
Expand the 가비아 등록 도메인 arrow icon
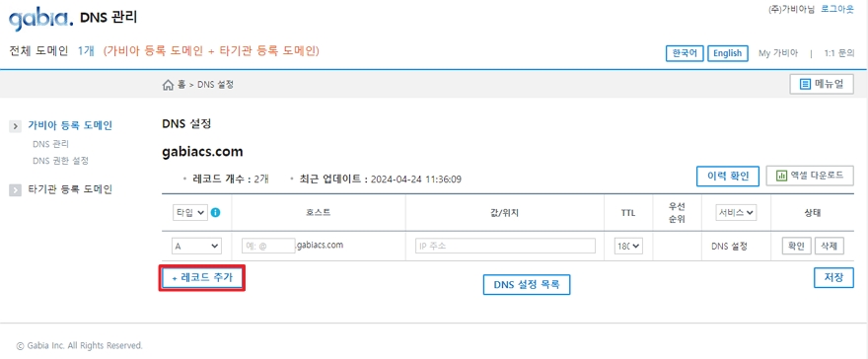tap(16, 126)
